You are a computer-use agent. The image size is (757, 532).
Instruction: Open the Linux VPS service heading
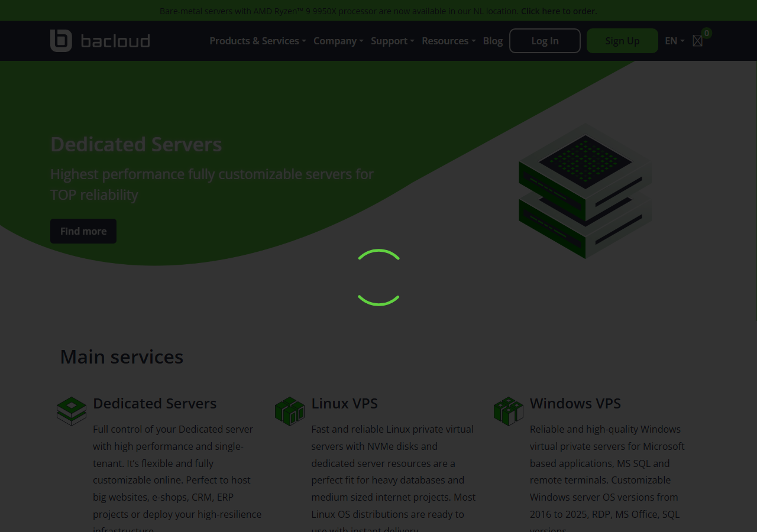tap(345, 403)
